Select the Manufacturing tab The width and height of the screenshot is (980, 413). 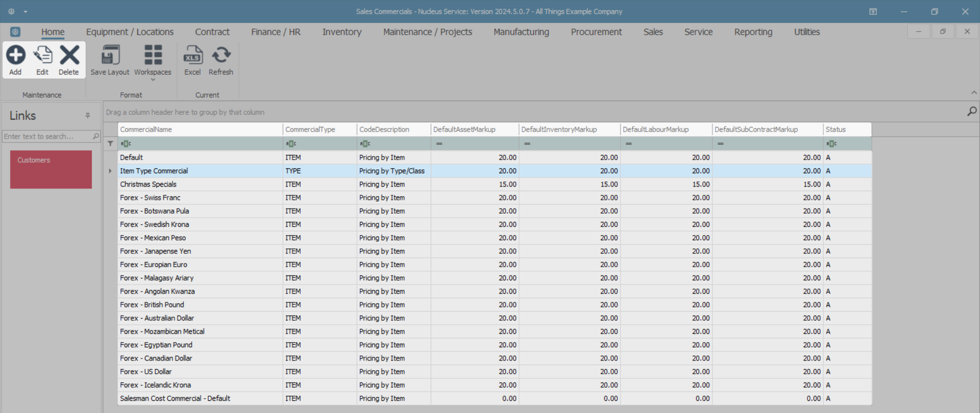point(521,32)
